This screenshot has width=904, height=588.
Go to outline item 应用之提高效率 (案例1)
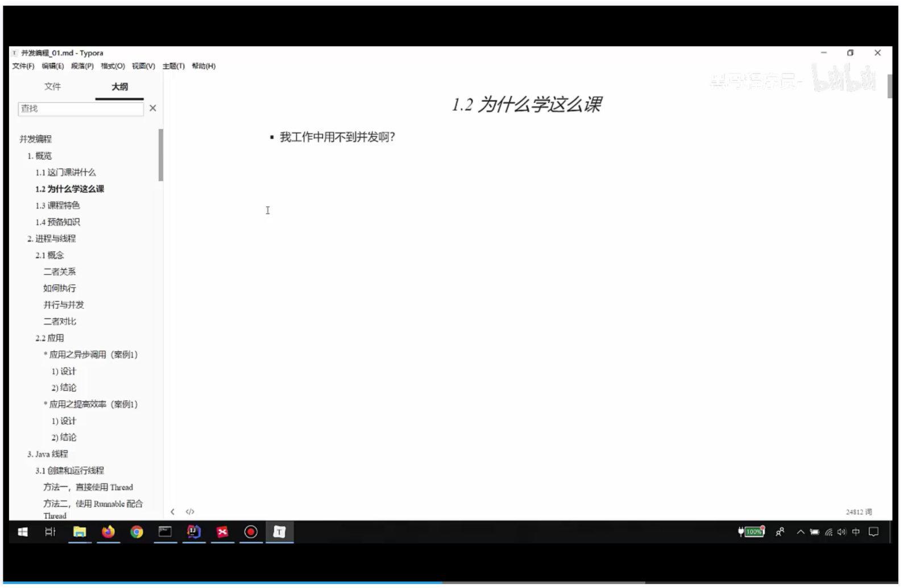click(91, 405)
